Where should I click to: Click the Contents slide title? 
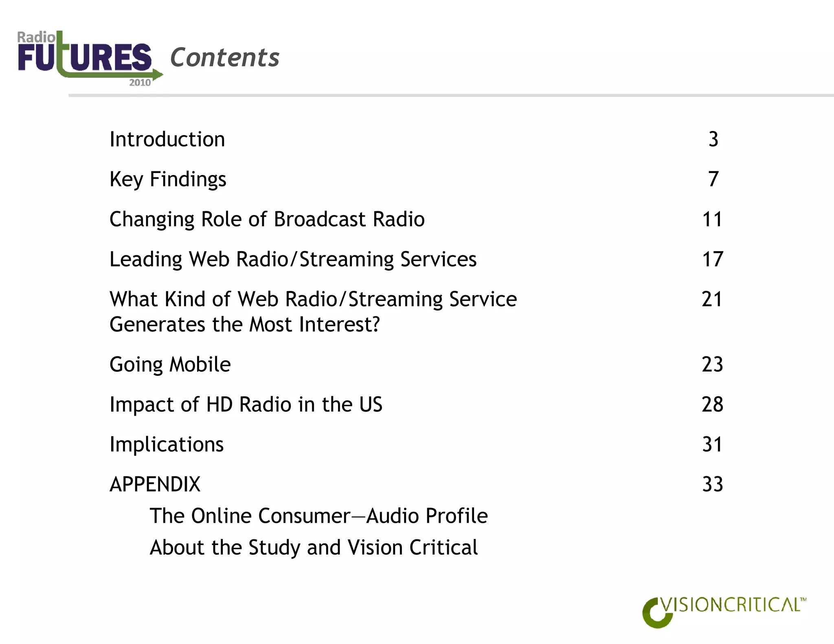[224, 57]
